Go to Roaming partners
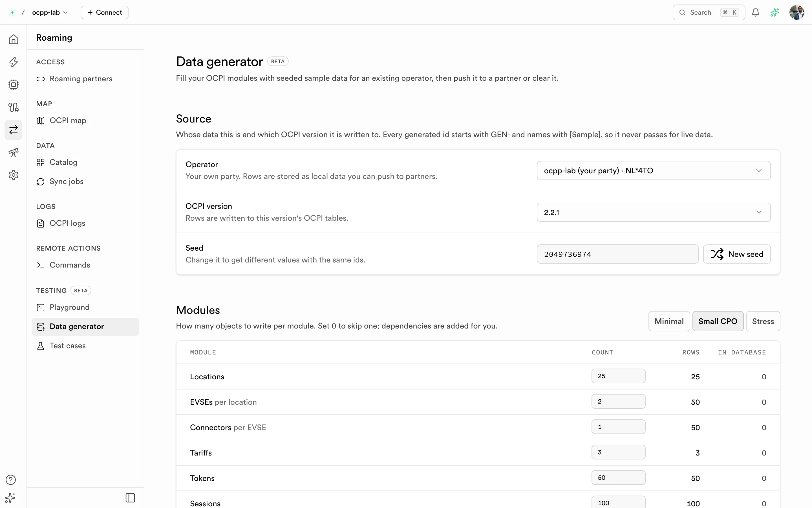This screenshot has width=812, height=508. coord(85,79)
